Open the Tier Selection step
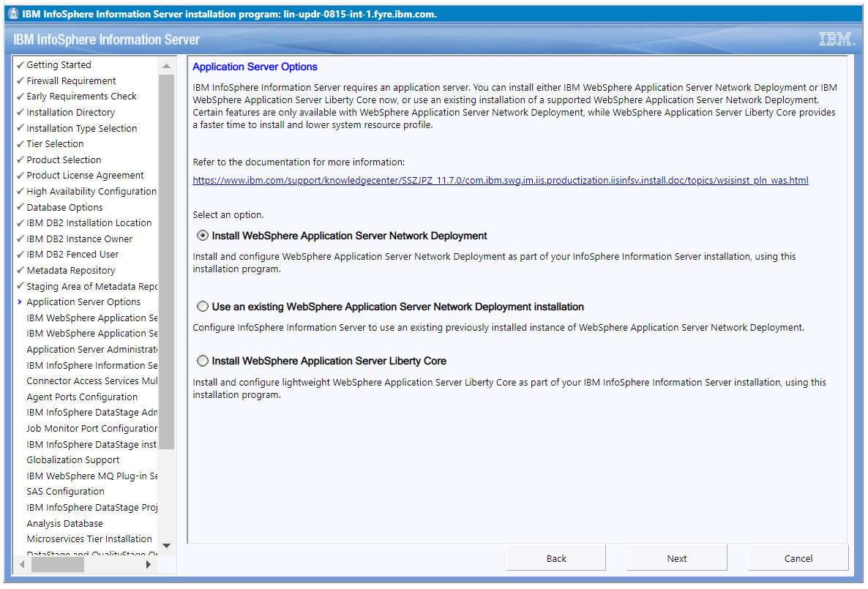 pyautogui.click(x=55, y=143)
